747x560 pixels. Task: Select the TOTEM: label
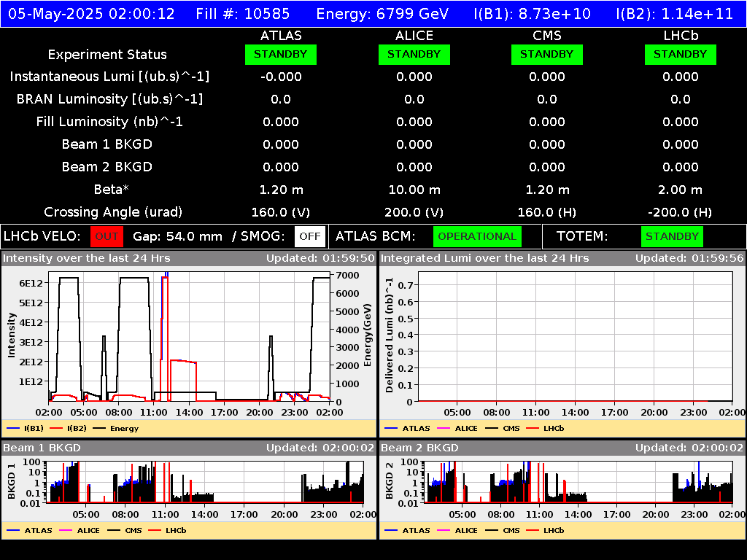[582, 237]
